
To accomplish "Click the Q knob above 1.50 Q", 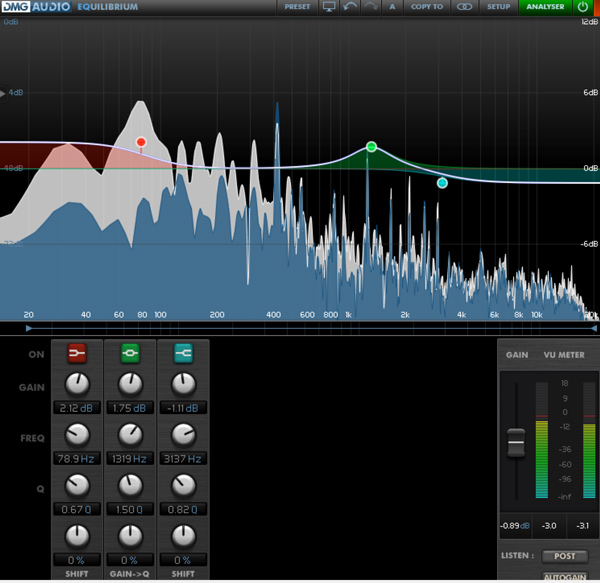I will (130, 486).
